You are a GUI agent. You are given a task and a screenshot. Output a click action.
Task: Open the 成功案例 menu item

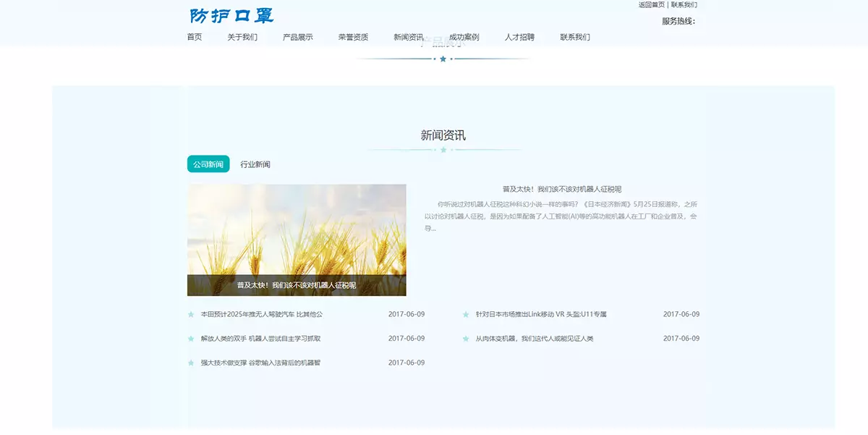pos(462,37)
